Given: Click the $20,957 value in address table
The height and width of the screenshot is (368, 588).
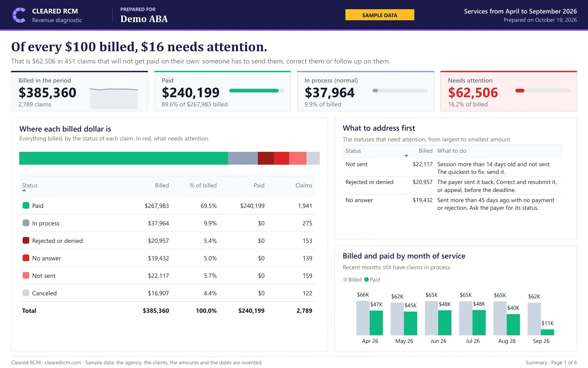Looking at the screenshot, I should click(423, 182).
